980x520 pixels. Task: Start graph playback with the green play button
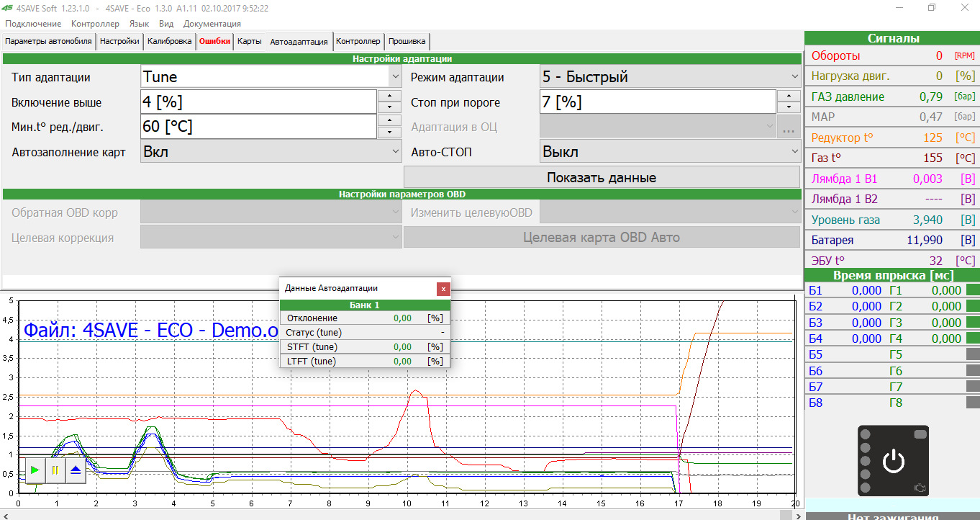35,470
